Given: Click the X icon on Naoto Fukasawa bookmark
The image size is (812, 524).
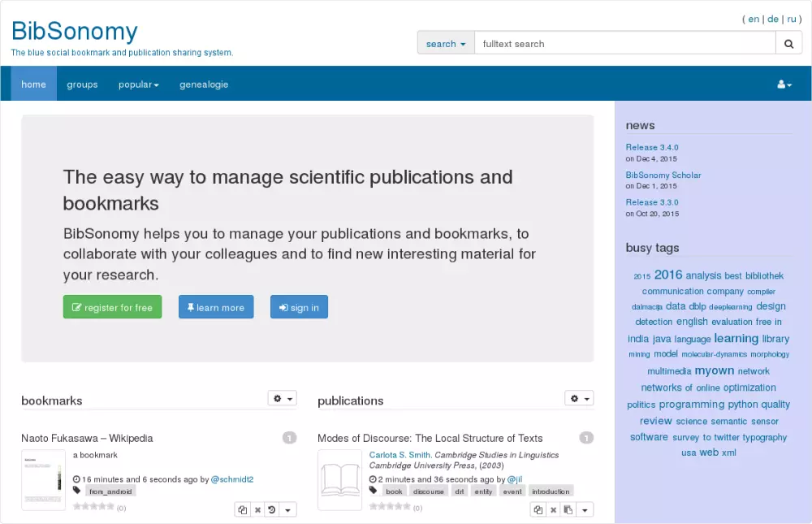Looking at the screenshot, I should [257, 510].
